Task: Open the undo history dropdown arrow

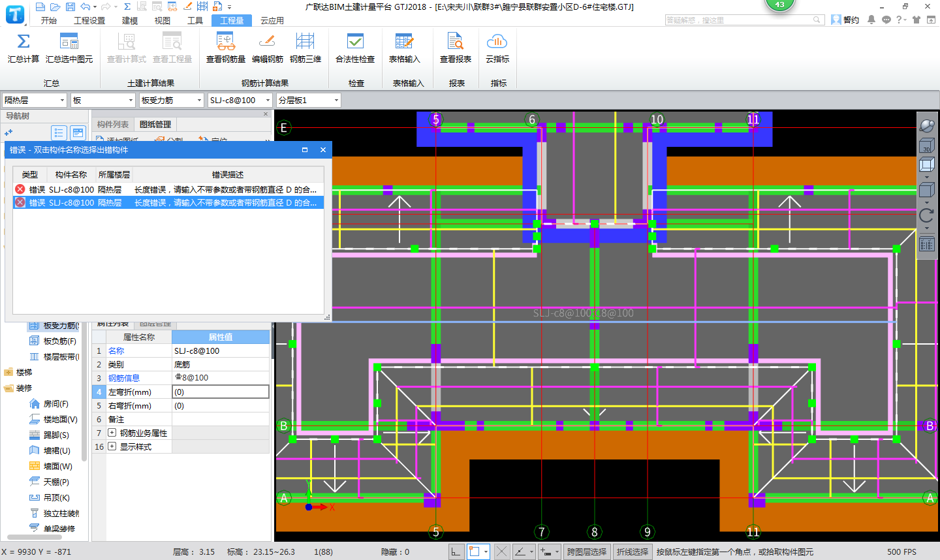Action: (95, 7)
